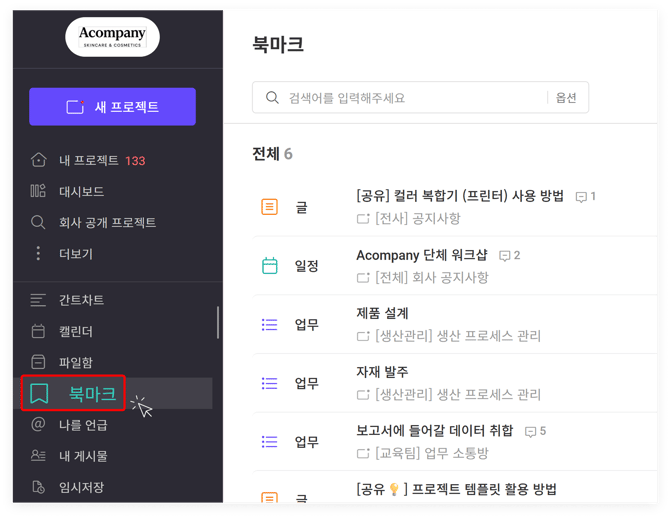Expand the More (더보기) menu
The height and width of the screenshot is (518, 670).
pyautogui.click(x=75, y=254)
